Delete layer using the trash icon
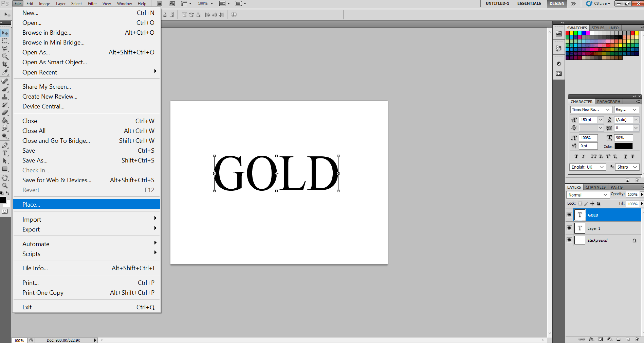644x343 pixels. (x=636, y=339)
